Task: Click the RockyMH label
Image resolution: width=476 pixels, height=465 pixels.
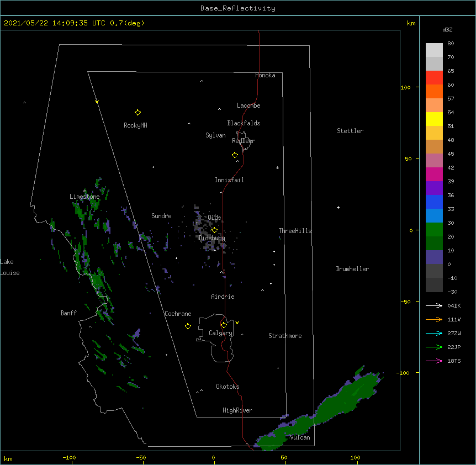Action: pyautogui.click(x=135, y=125)
